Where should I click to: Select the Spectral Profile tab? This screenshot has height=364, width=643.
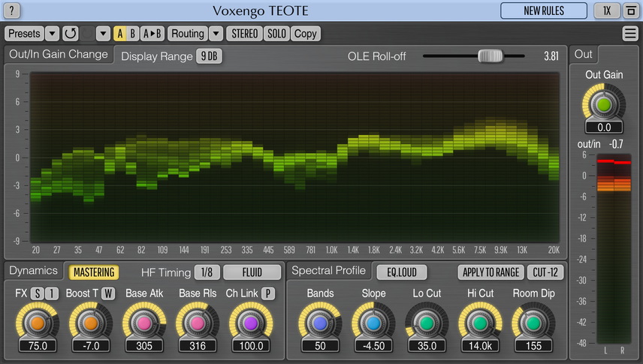tap(328, 271)
